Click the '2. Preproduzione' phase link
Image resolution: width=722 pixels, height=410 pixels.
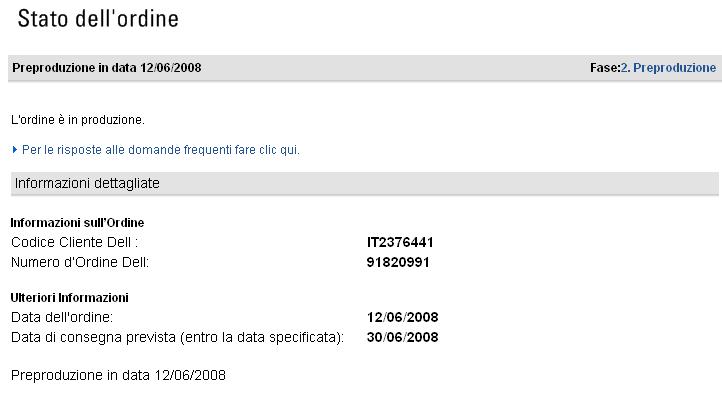(x=668, y=68)
